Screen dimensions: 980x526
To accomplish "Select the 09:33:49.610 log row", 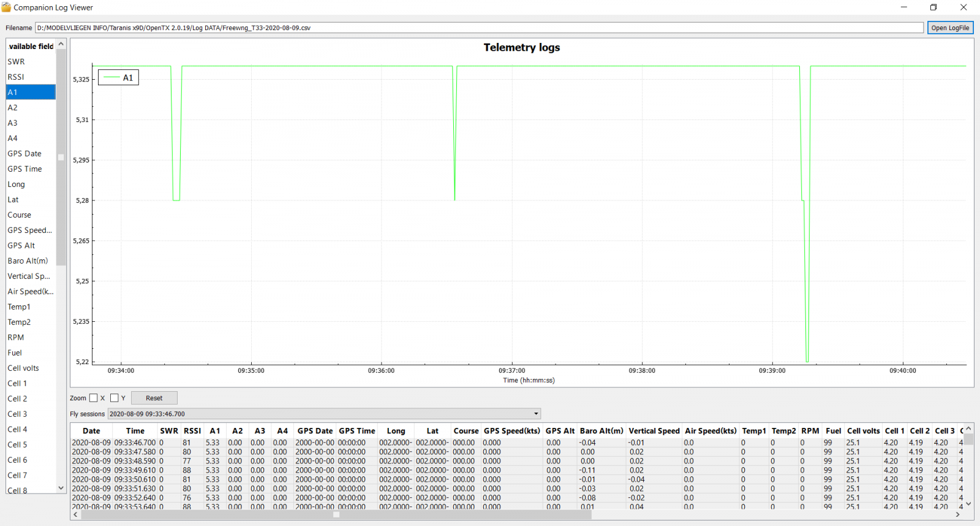I will (518, 470).
